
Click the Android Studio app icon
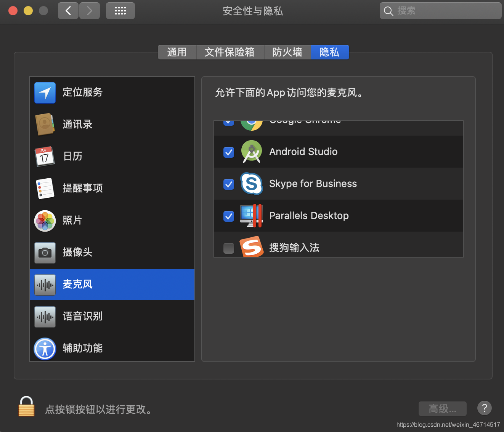tap(252, 152)
